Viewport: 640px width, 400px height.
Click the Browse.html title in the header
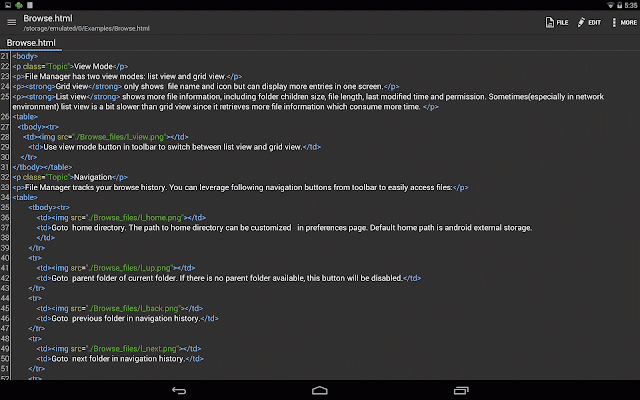pos(48,18)
